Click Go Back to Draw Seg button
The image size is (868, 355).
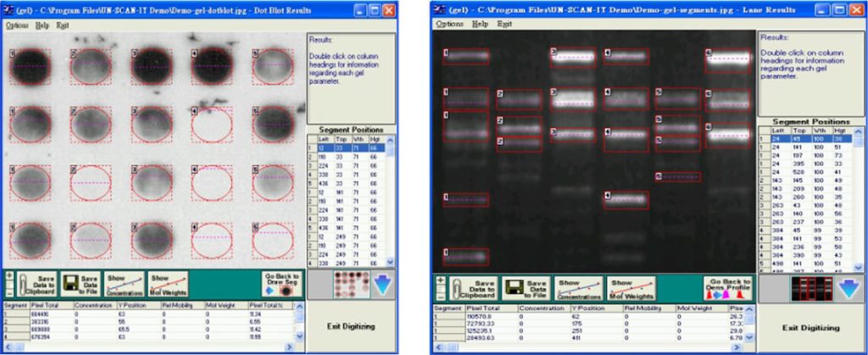pyautogui.click(x=282, y=284)
